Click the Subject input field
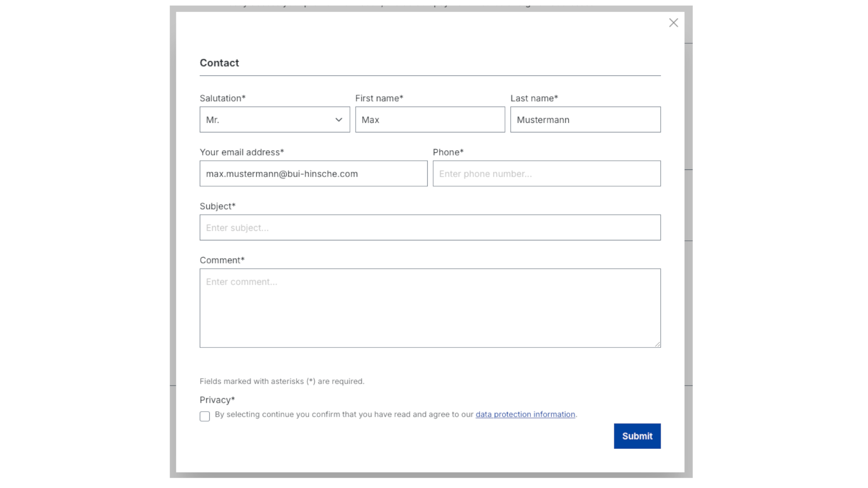The height and width of the screenshot is (488, 868). (430, 227)
